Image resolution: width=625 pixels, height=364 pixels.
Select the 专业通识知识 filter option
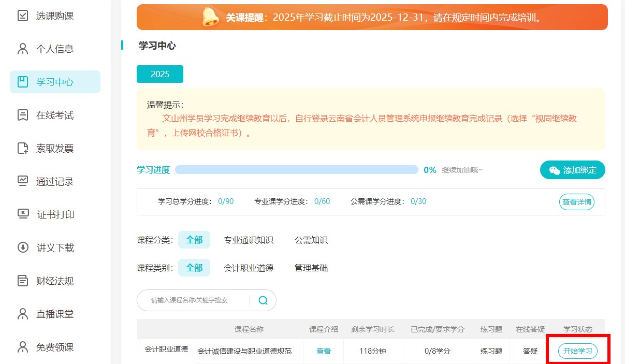coord(249,240)
